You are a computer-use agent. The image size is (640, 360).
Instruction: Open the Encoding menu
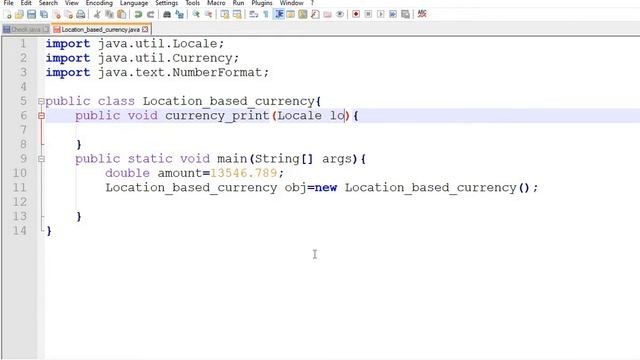tap(99, 3)
